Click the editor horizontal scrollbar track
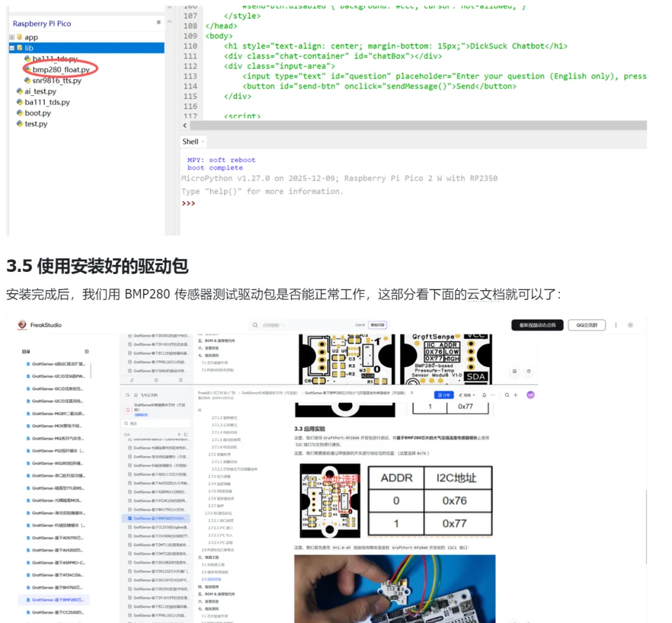Screen dimensions: 672x623 click(x=418, y=125)
